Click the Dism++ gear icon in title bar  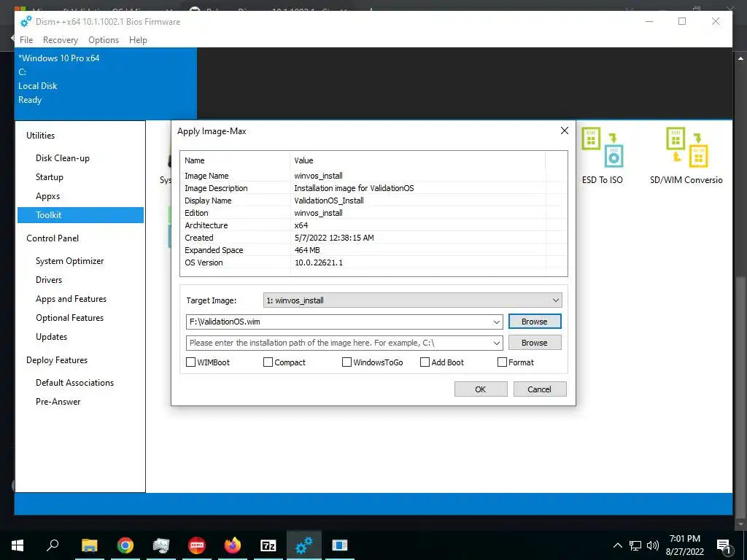point(26,21)
